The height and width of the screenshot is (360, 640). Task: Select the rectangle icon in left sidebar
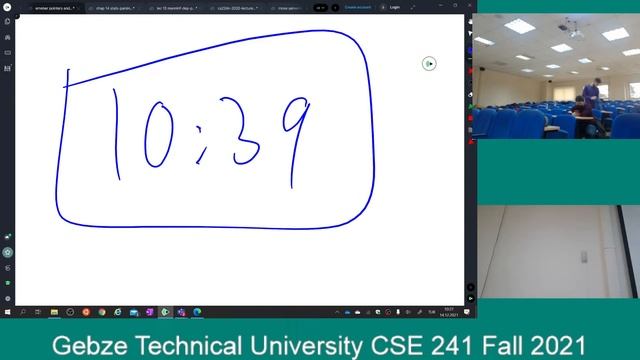[7, 53]
